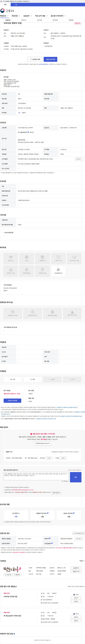The width and height of the screenshot is (85, 644).
Task: Click the 고용24 입사지원 button near top
Action: coord(50,59)
